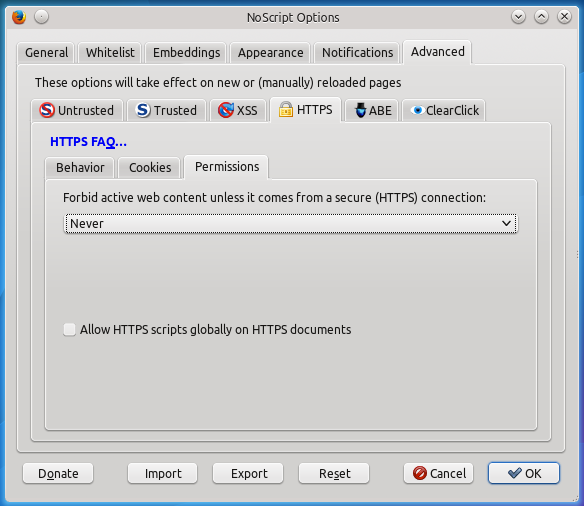Viewport: 584px width, 506px height.
Task: Confirm settings with the OK button
Action: pyautogui.click(x=524, y=473)
